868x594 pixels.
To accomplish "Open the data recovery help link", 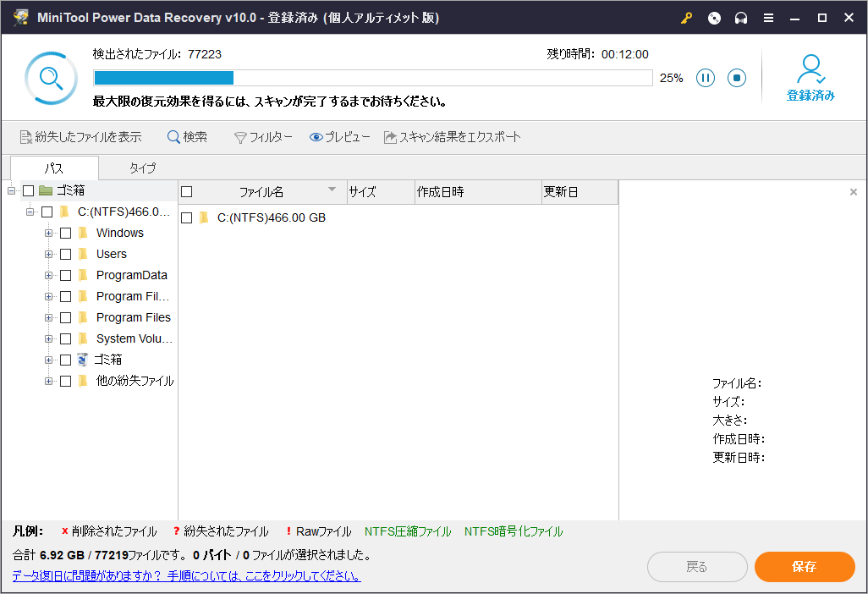I will (x=186, y=576).
